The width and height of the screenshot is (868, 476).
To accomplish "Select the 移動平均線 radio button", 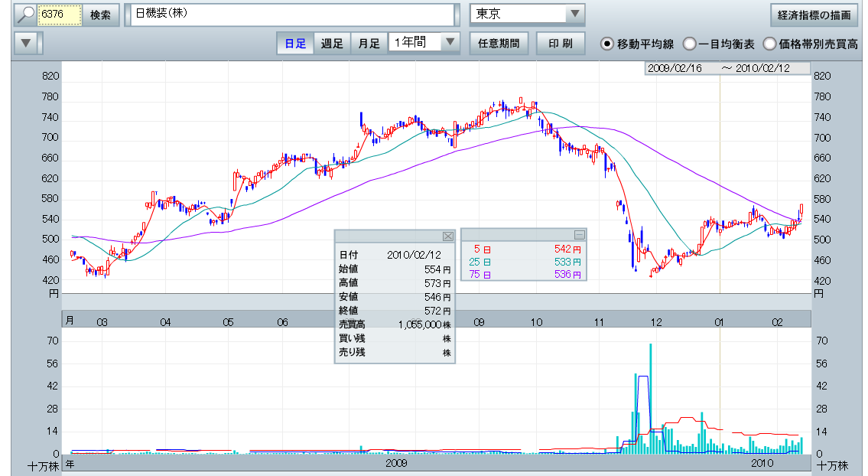I will tap(607, 44).
